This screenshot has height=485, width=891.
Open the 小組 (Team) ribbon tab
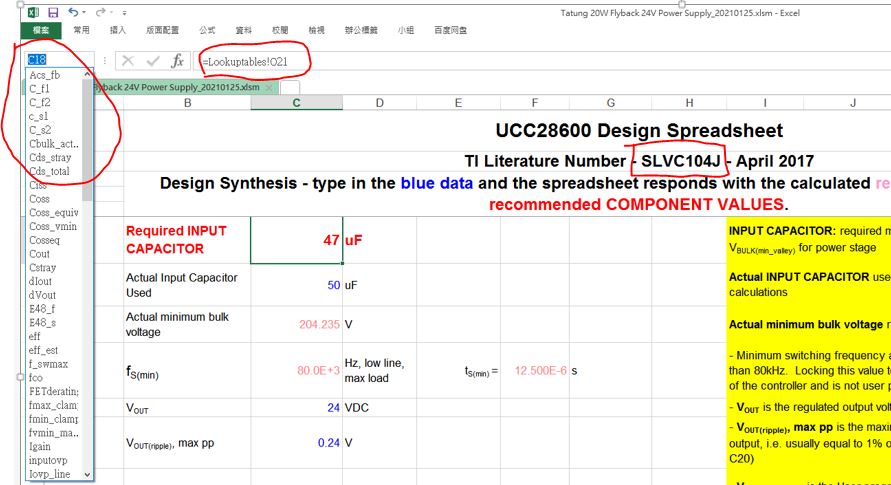pos(406,30)
